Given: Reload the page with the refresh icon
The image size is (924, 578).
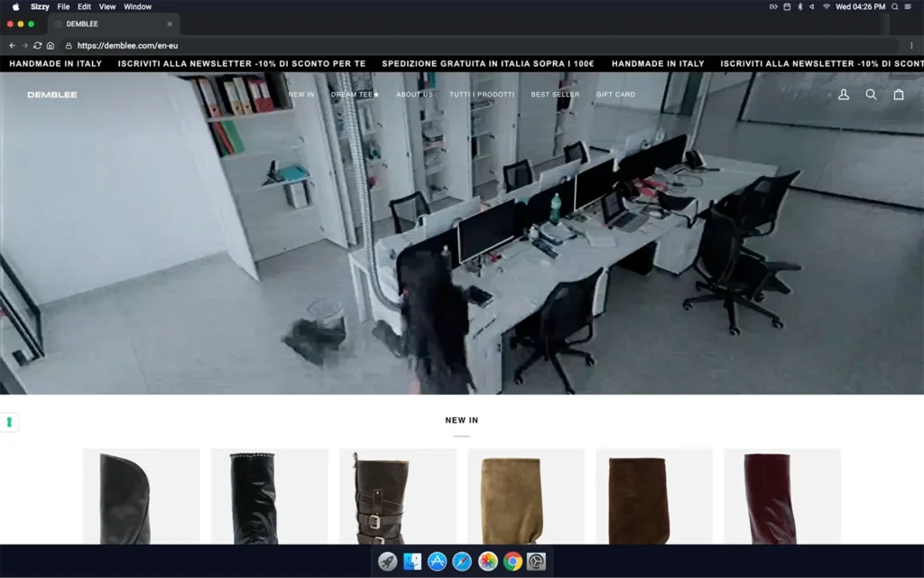Looking at the screenshot, I should pos(37,45).
